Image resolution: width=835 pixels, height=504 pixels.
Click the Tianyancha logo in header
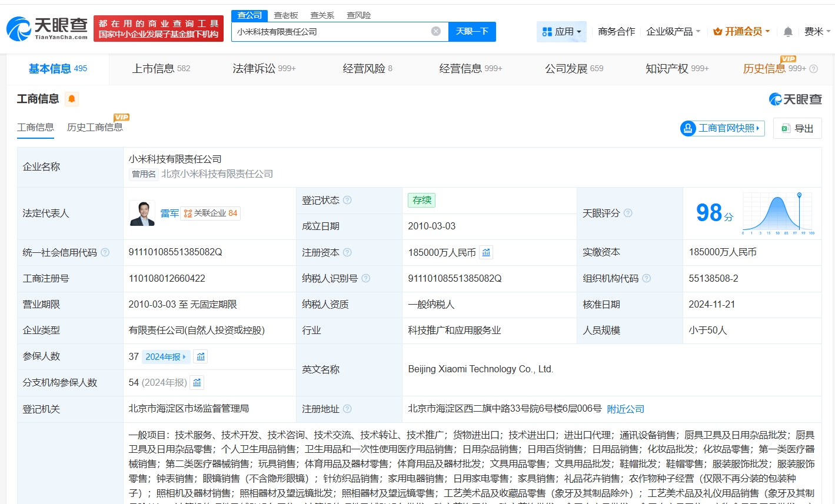click(47, 28)
